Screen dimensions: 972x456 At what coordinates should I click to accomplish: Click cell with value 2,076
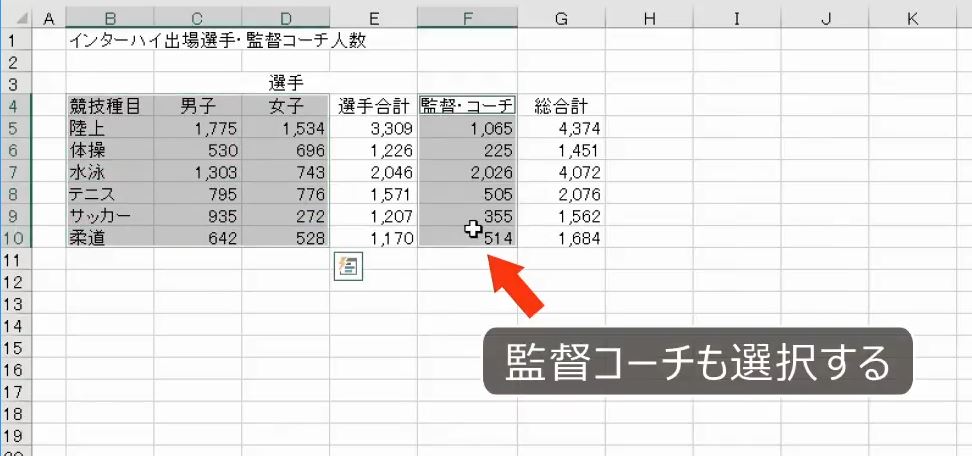[562, 193]
